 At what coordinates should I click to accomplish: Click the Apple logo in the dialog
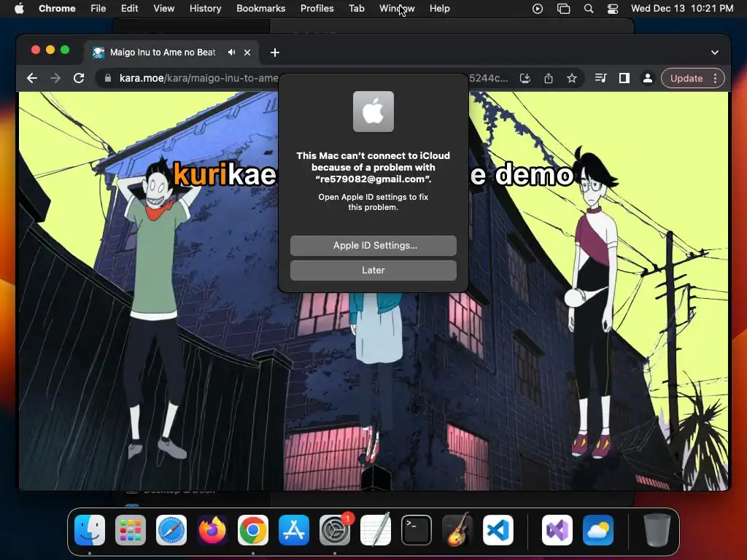[x=373, y=112]
